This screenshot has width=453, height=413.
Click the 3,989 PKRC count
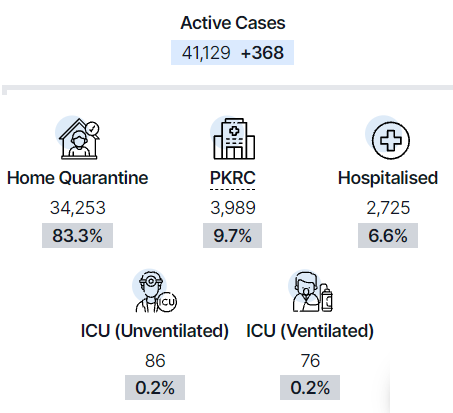click(233, 208)
